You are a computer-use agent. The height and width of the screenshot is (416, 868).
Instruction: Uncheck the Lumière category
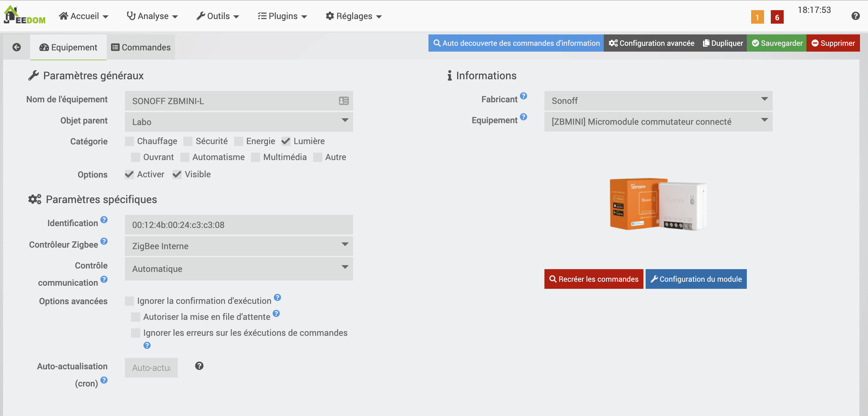286,141
